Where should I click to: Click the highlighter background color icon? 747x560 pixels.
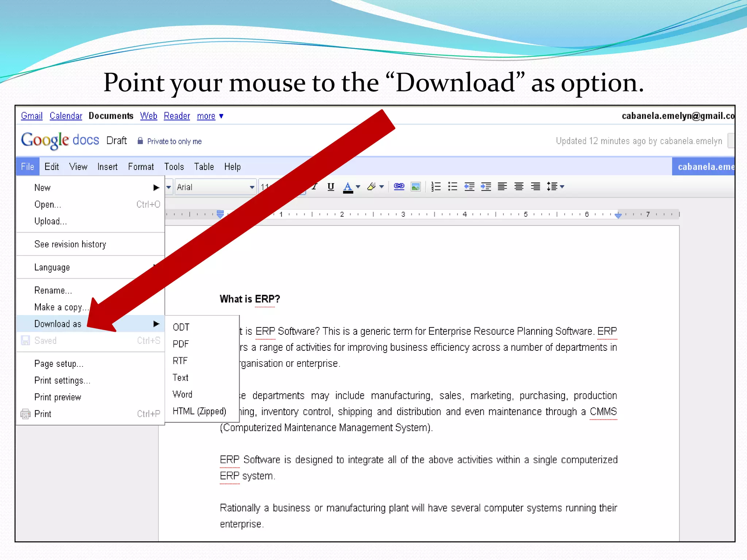pyautogui.click(x=371, y=187)
